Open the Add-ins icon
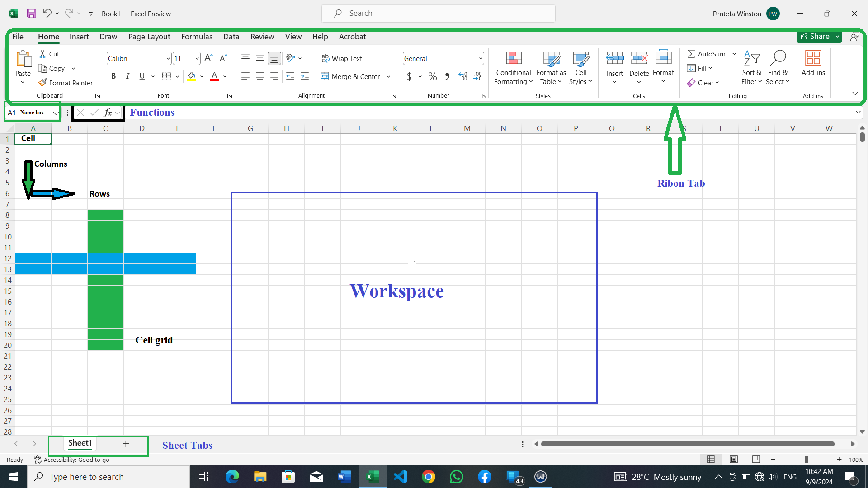Viewport: 868px width, 488px height. coord(813,59)
